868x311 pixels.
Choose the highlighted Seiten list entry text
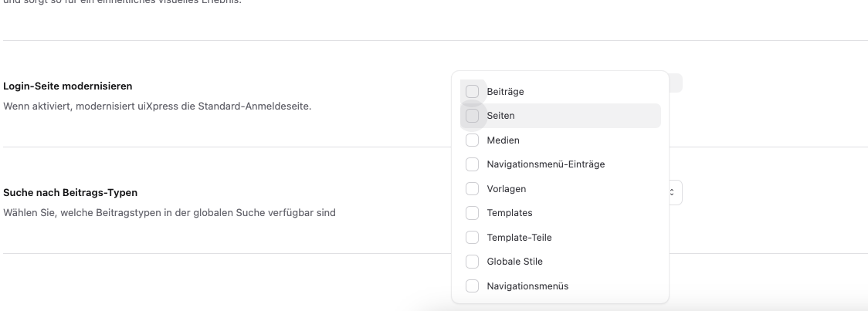click(x=500, y=116)
